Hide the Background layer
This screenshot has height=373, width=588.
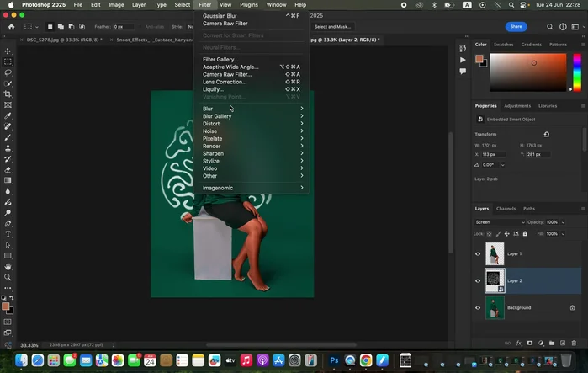click(x=478, y=307)
